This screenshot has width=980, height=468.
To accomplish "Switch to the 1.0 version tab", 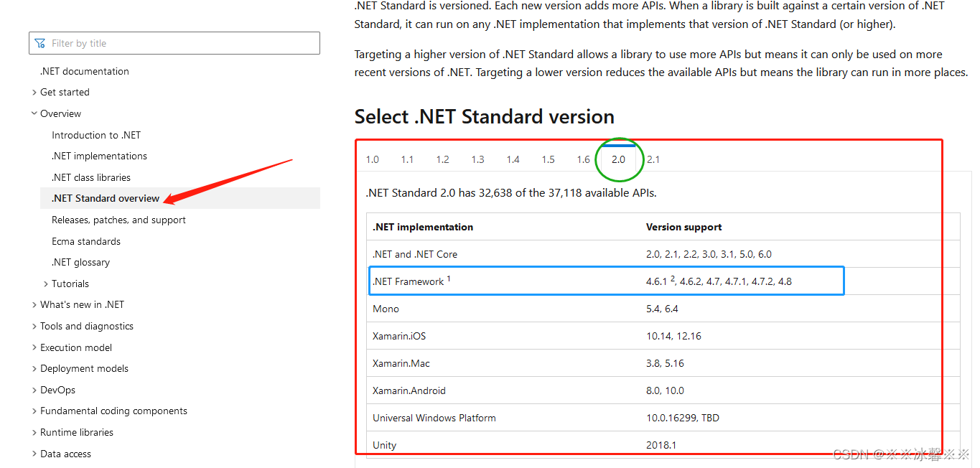I will point(372,159).
